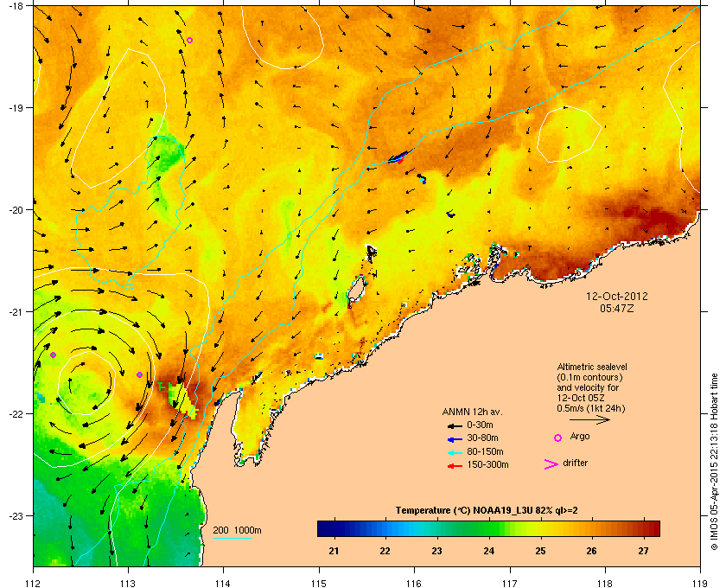Click the red 150-300m arrow in legend
726x588 pixels.
click(x=455, y=466)
